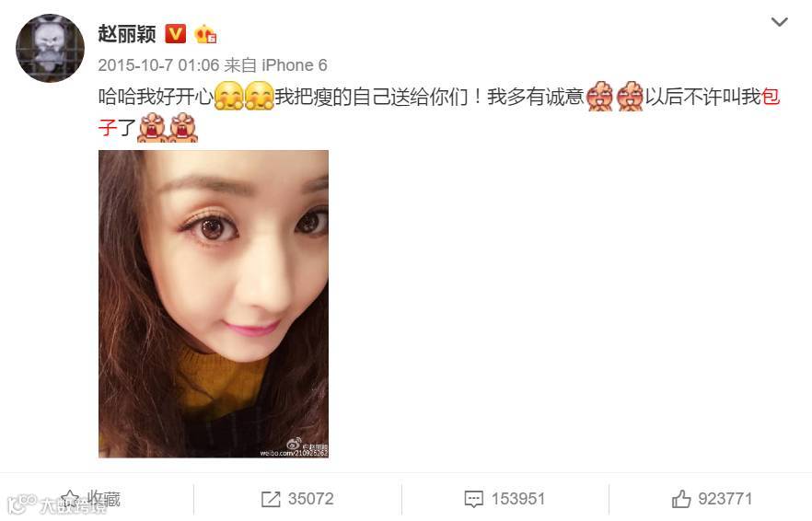Click the repost share icon
Screen dimensions: 812x521
coord(271,499)
